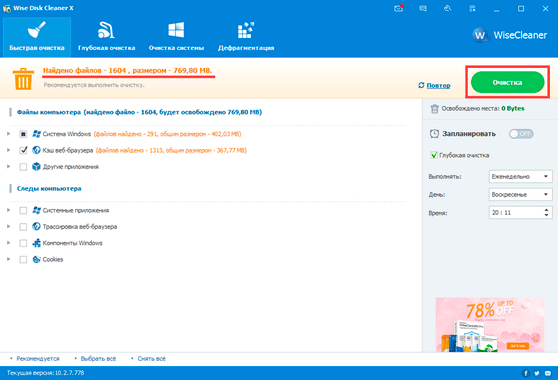
Task: Click the Трассировка веб-браузера globe icon
Action: [36, 226]
